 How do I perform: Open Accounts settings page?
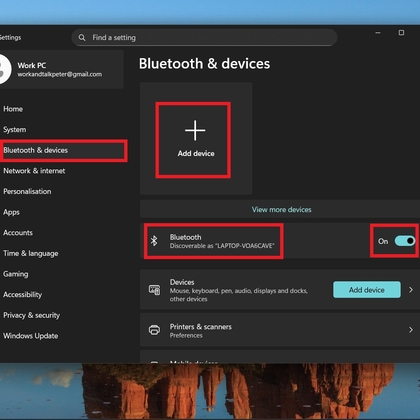(18, 233)
